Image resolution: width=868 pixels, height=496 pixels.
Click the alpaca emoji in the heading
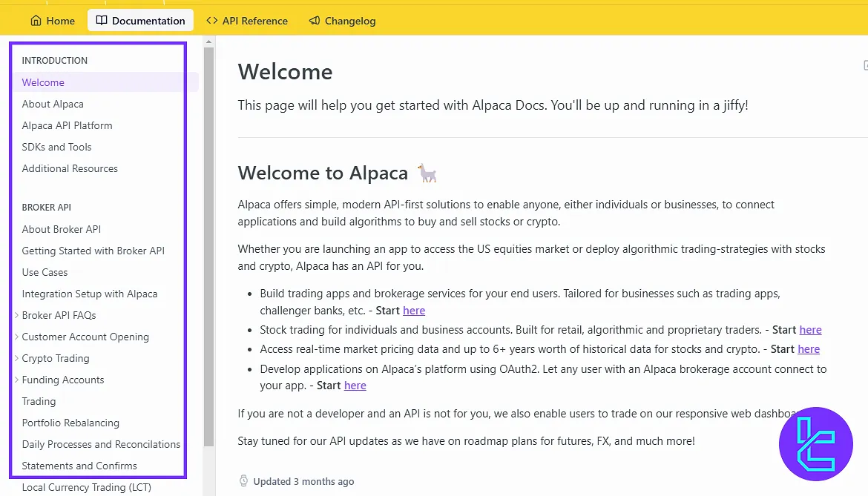pos(427,173)
